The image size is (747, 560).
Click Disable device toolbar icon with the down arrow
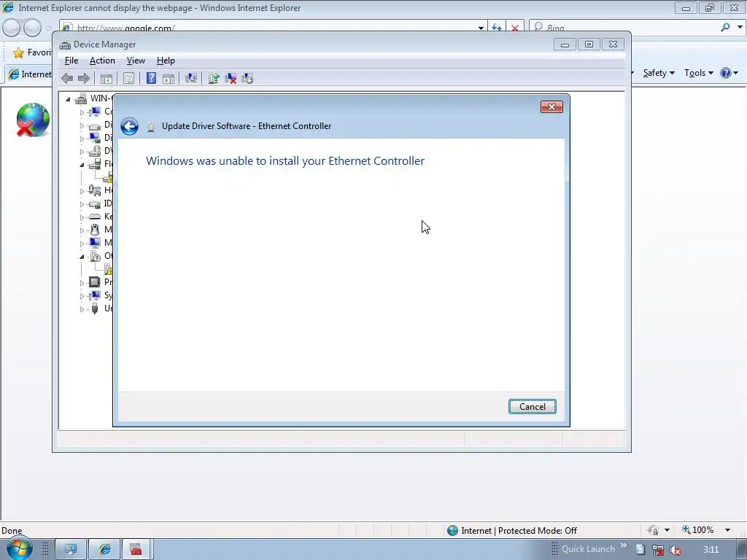point(247,79)
